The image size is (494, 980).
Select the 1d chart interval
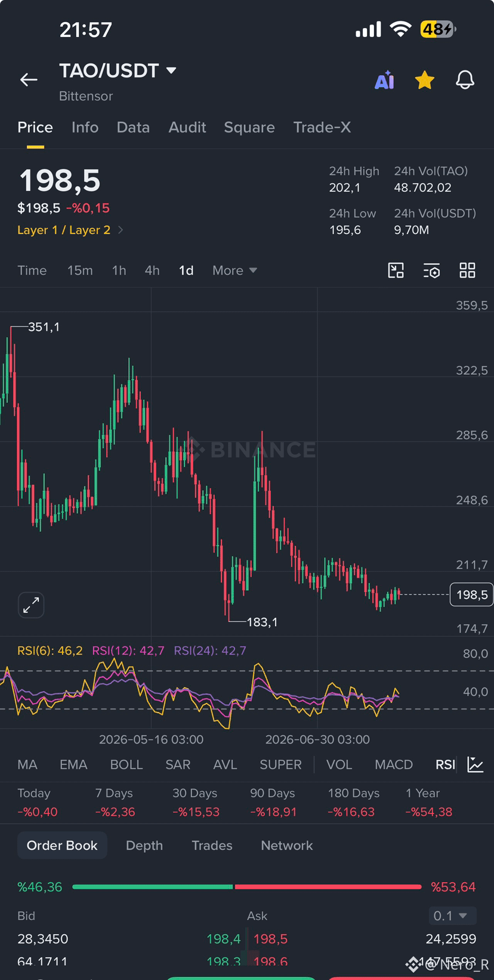coord(186,270)
